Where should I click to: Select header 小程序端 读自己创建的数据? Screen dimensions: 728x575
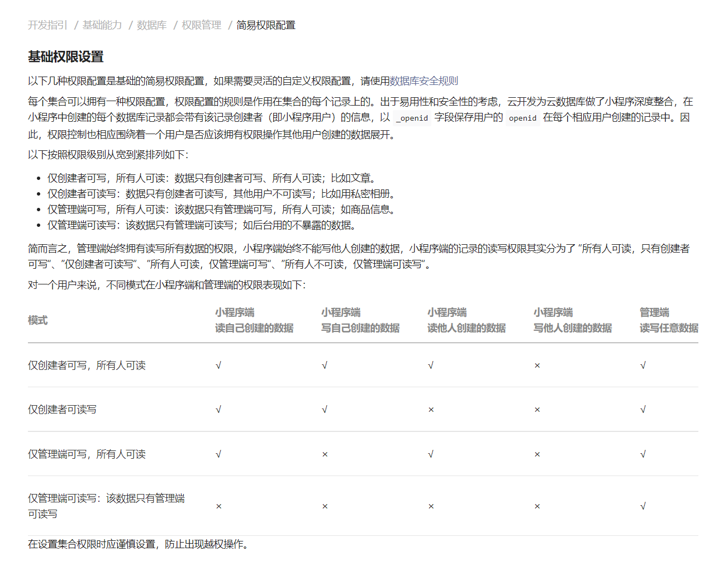coord(254,320)
